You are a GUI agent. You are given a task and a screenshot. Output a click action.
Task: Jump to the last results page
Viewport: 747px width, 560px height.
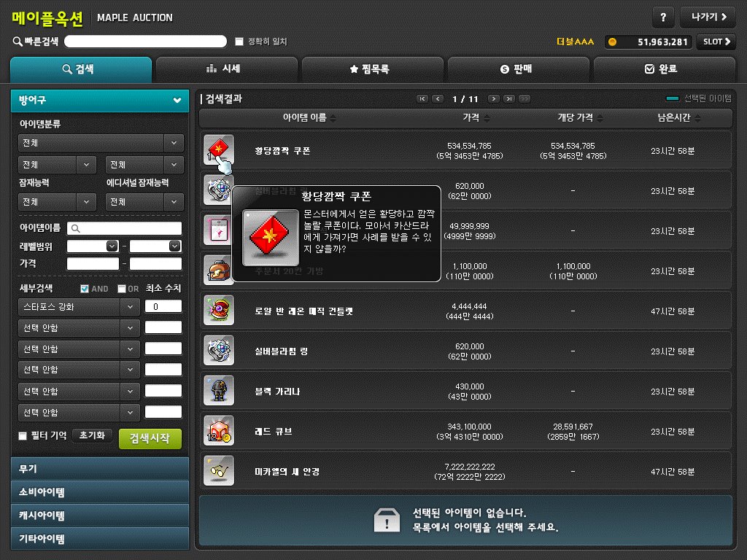[x=509, y=98]
